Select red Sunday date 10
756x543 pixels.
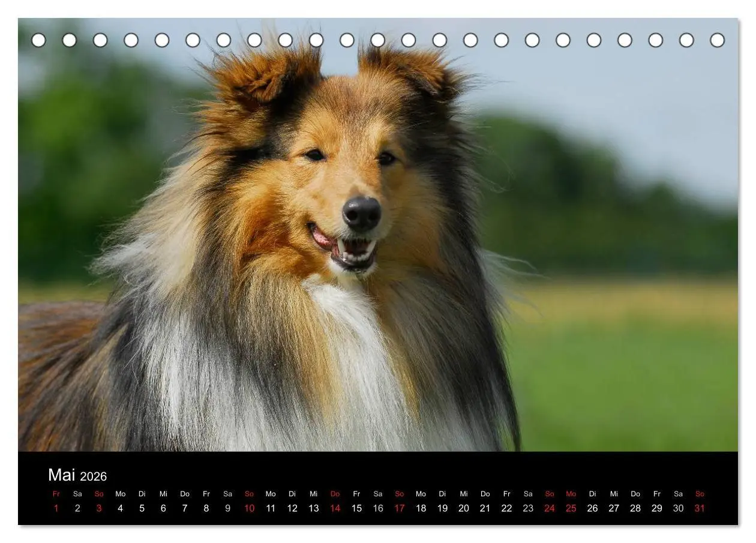[249, 508]
